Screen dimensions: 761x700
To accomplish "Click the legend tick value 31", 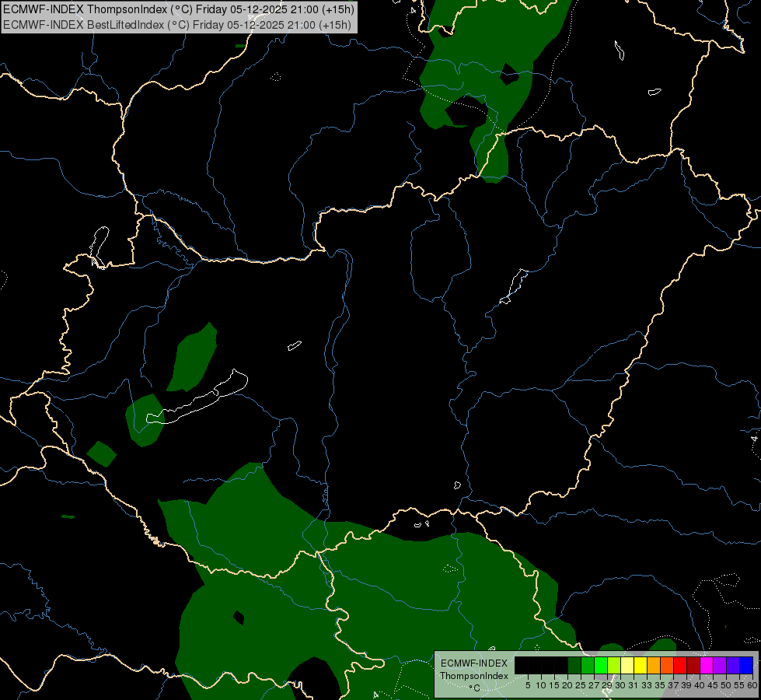I will point(634,685).
